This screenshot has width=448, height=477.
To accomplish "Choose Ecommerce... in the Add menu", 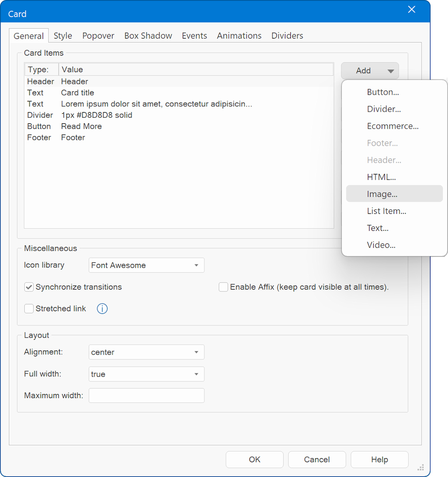I will pyautogui.click(x=392, y=126).
